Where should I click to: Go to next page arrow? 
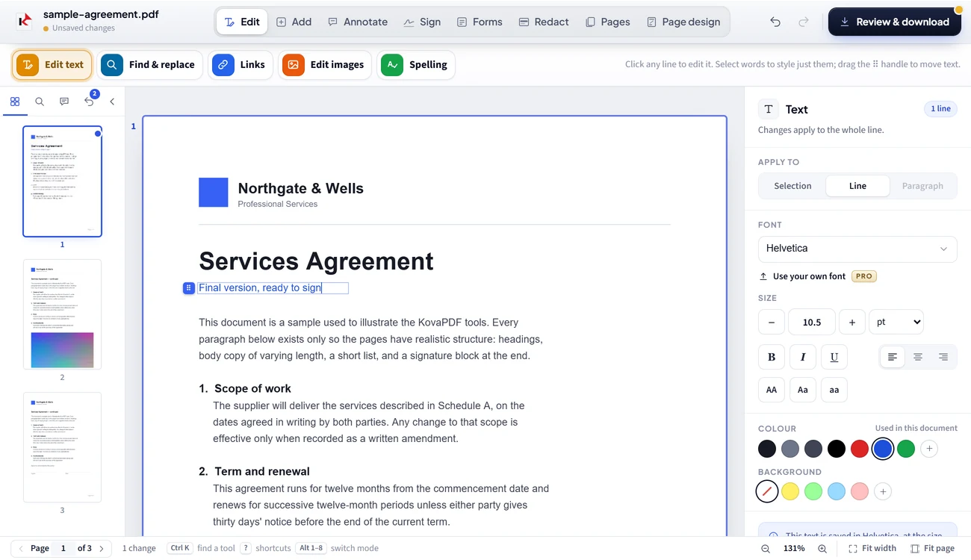(102, 548)
